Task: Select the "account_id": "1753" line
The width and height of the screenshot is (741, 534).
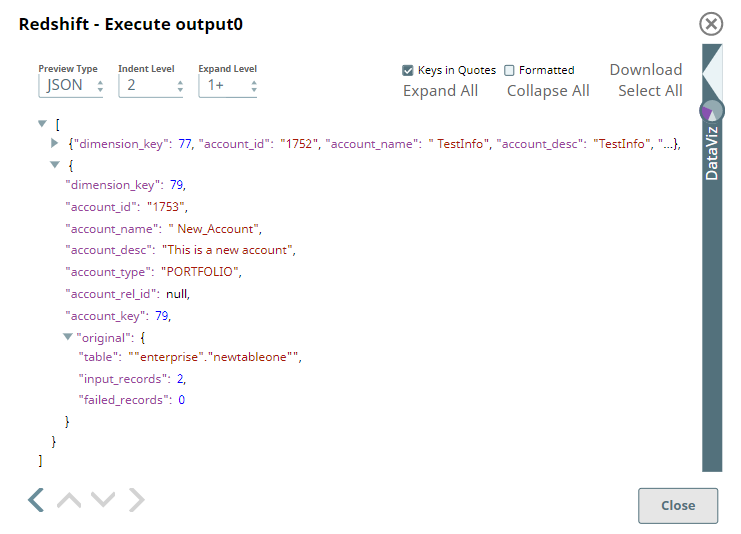Action: 127,207
